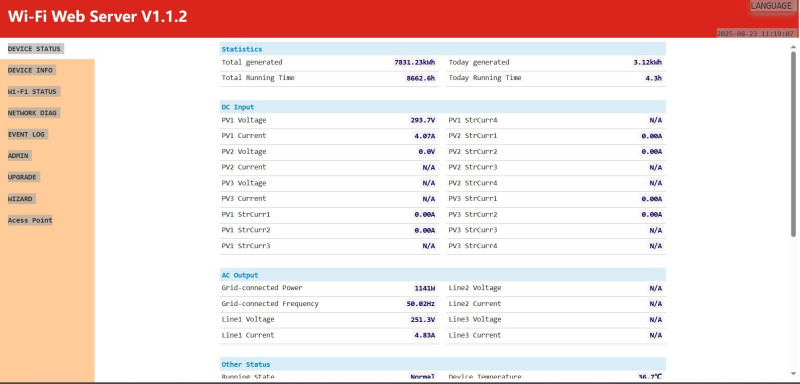Open the DEVICE STATUS menu item
Viewport: 800px width, 384px height.
pos(34,49)
